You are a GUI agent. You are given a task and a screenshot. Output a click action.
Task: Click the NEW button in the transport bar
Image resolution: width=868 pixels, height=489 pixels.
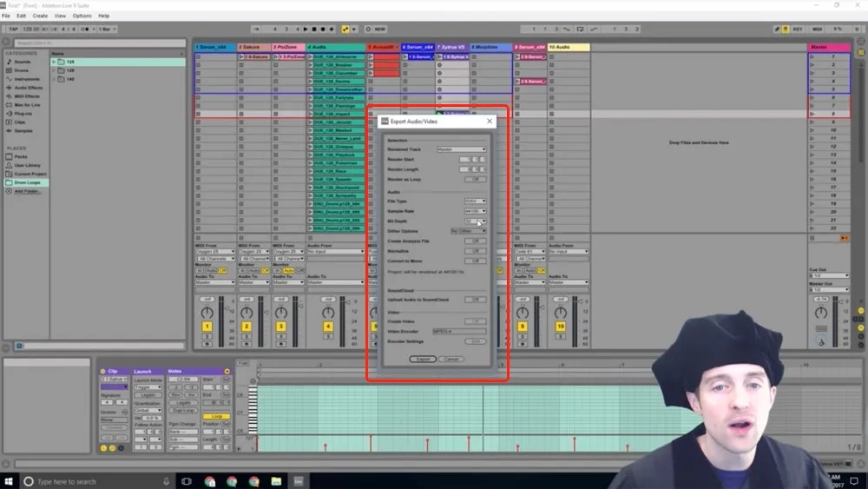(x=380, y=29)
